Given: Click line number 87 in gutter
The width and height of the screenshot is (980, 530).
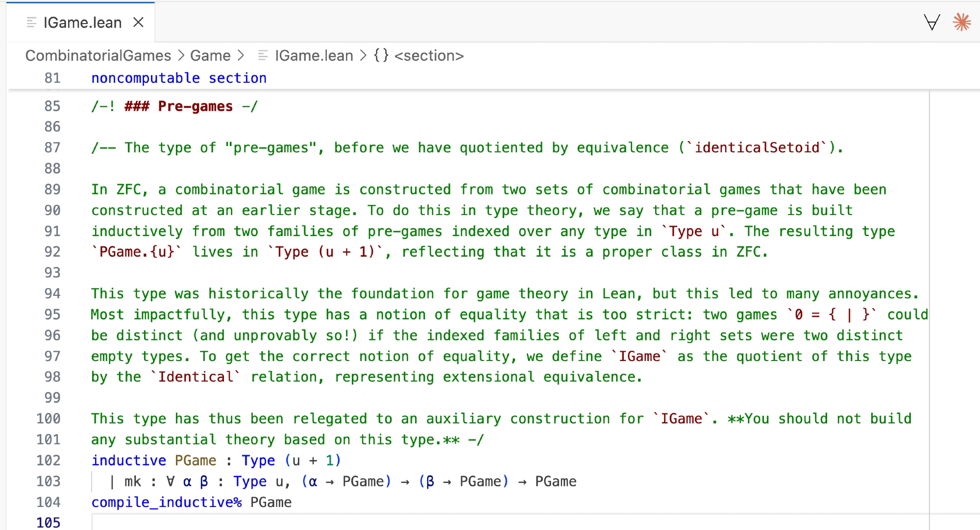Looking at the screenshot, I should pyautogui.click(x=52, y=148).
